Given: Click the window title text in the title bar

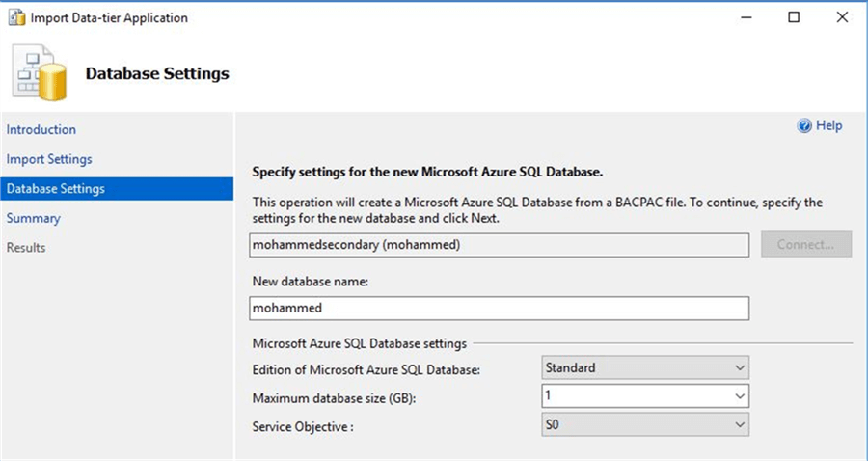Looking at the screenshot, I should click(109, 17).
